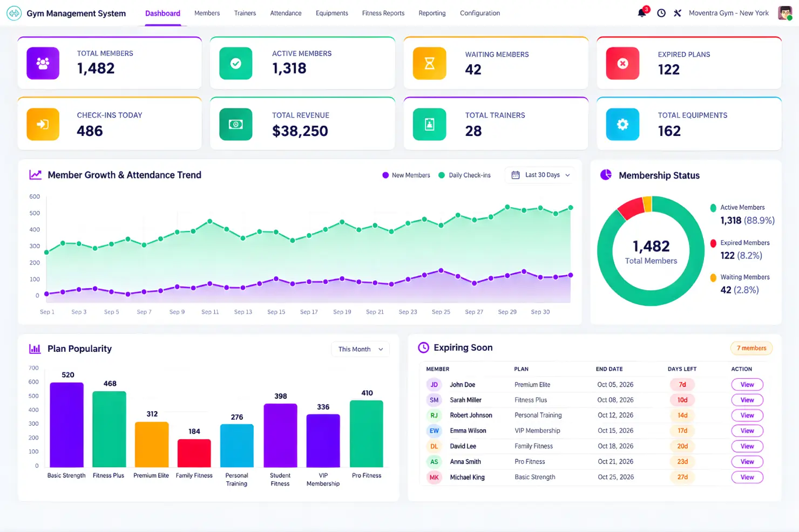Open the This Month dropdown
The width and height of the screenshot is (799, 532).
(360, 349)
